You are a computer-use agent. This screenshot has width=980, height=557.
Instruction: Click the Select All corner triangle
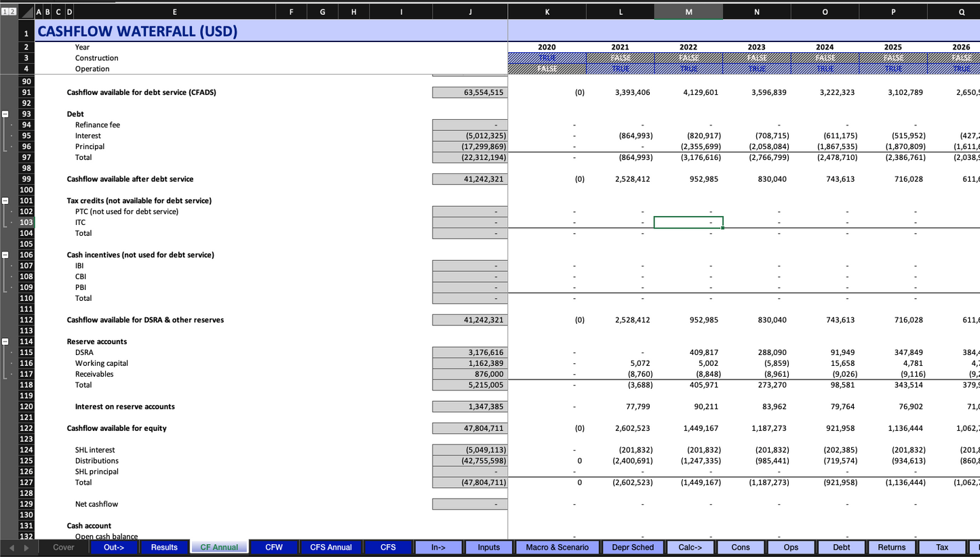click(x=26, y=12)
